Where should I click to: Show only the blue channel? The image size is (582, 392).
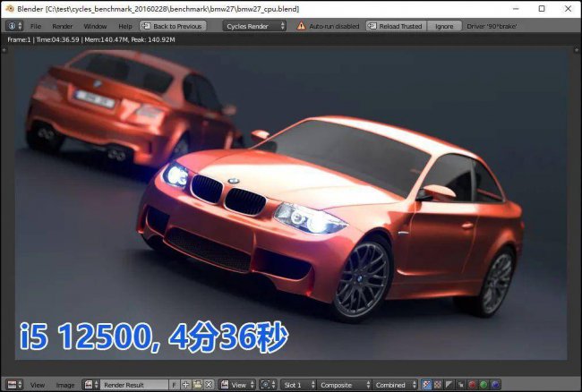click(495, 385)
